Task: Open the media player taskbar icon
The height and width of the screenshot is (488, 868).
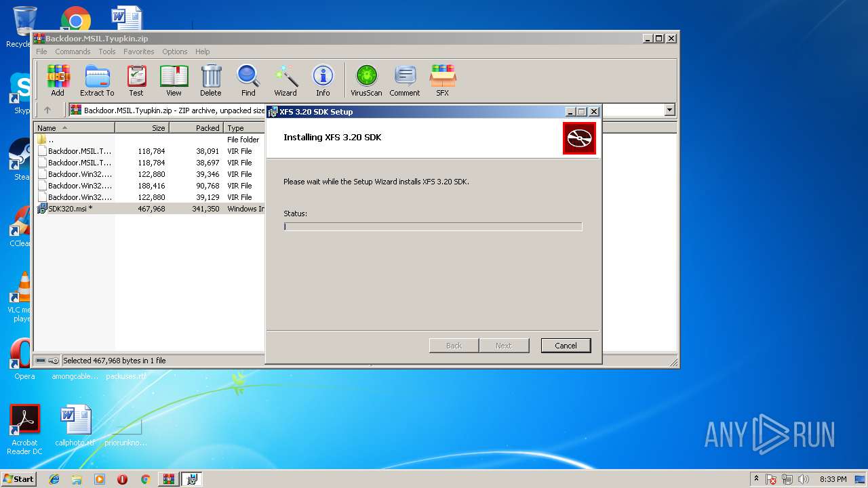Action: [x=100, y=479]
